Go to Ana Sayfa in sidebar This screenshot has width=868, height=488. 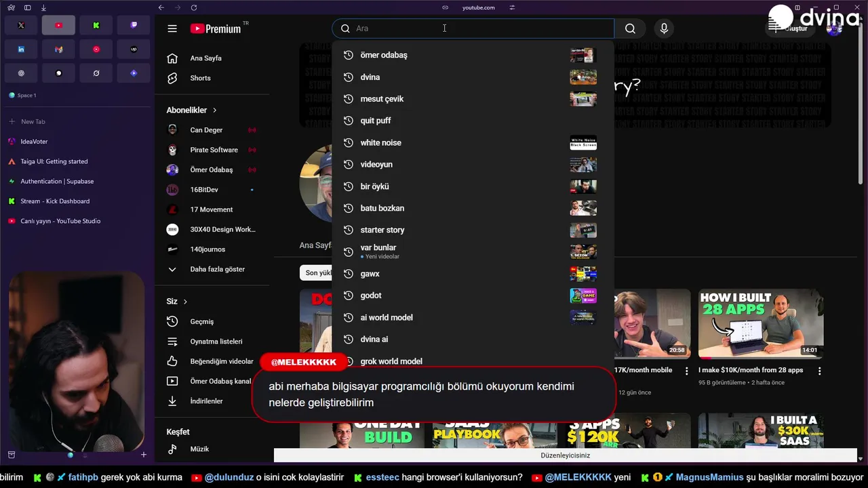(212, 58)
